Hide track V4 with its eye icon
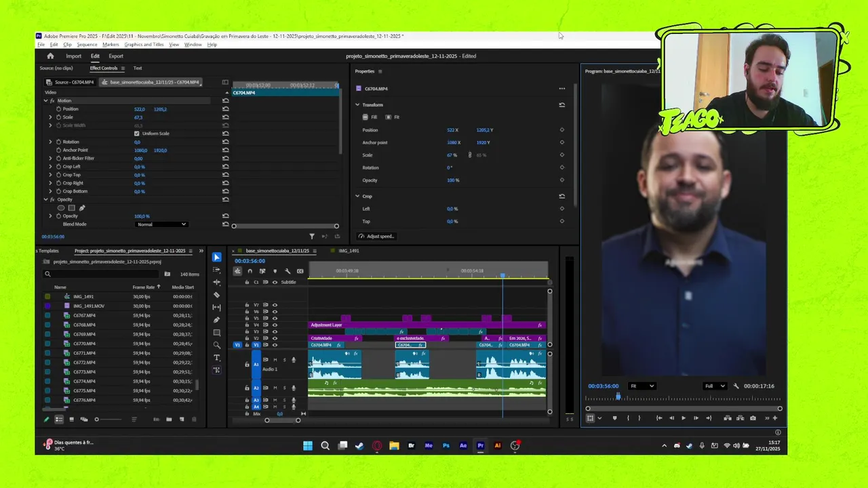 click(275, 325)
